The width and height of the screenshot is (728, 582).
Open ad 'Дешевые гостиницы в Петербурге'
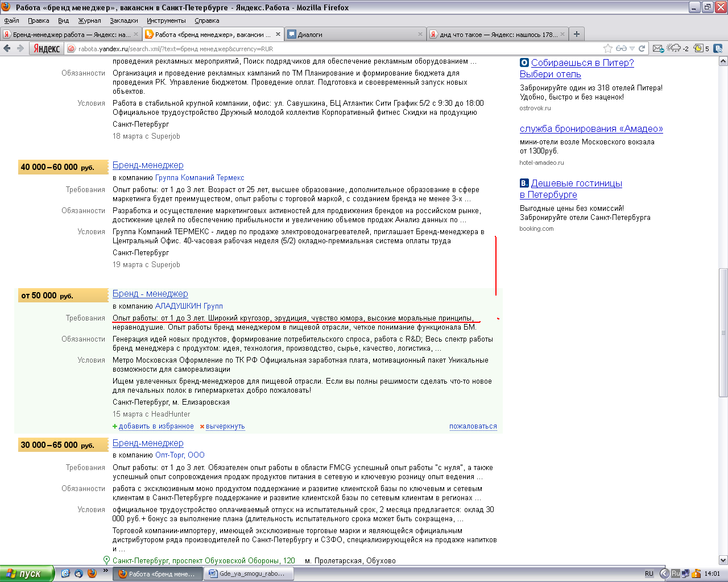point(571,189)
